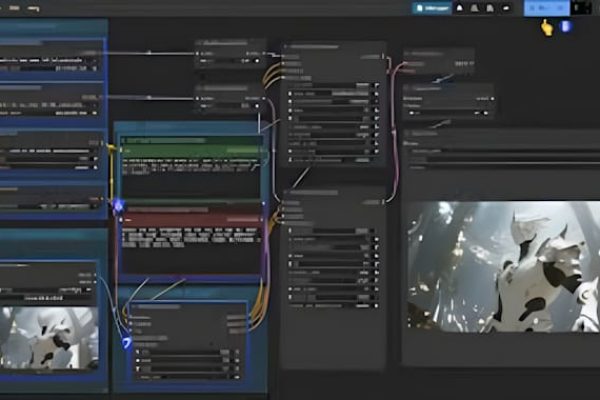Click the first icon right of Manager
600x400 pixels.
(460, 8)
